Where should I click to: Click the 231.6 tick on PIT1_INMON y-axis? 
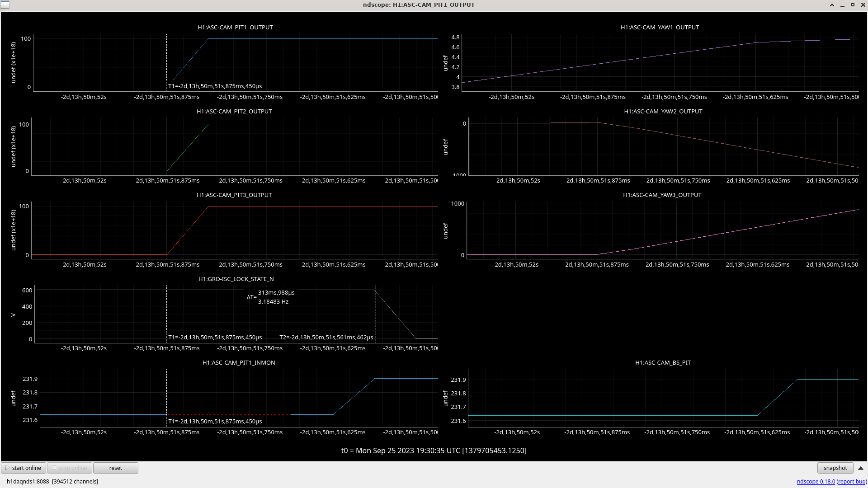(30, 420)
